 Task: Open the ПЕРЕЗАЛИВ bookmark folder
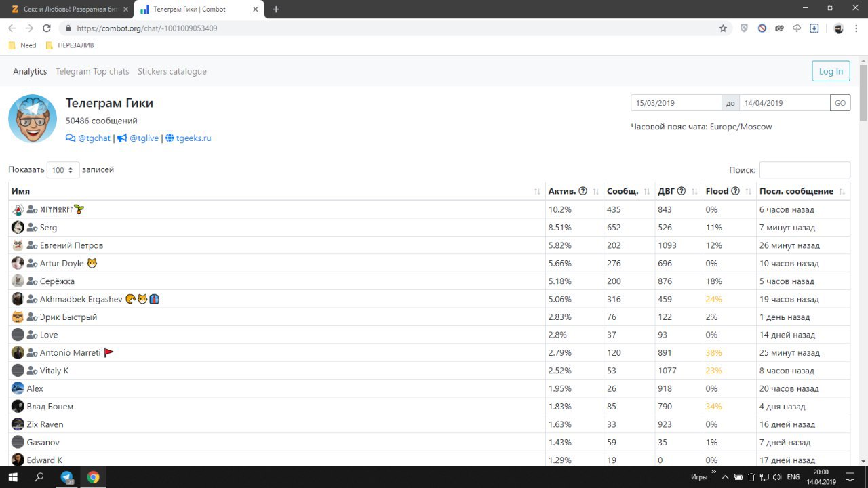[x=69, y=45]
